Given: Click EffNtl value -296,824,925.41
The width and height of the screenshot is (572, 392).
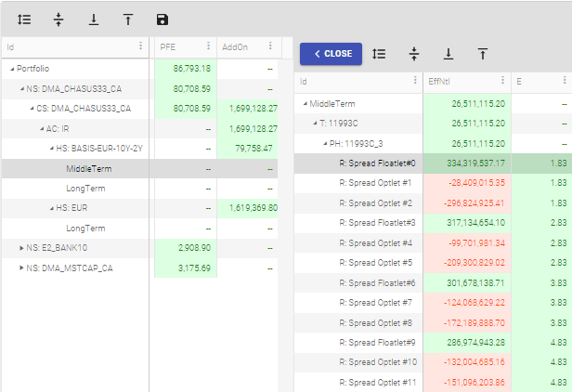Looking at the screenshot, I should pyautogui.click(x=474, y=203).
